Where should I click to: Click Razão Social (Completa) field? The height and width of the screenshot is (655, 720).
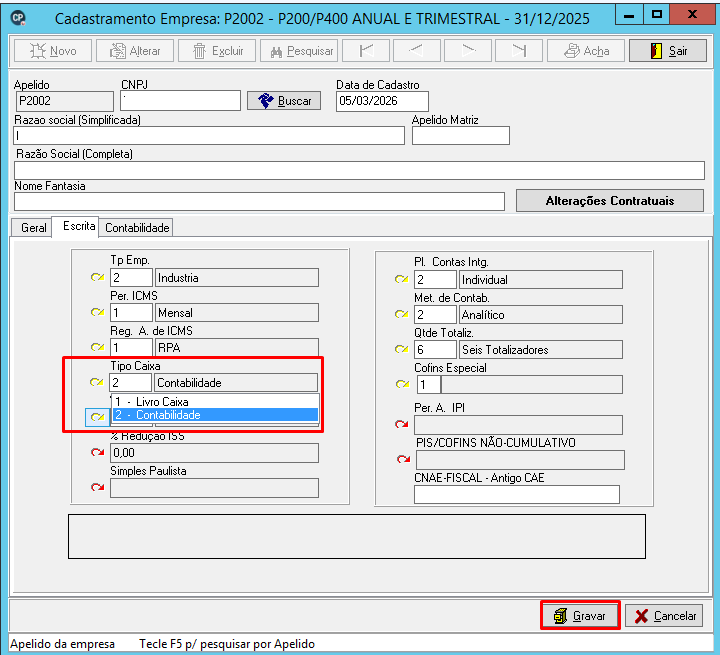click(x=360, y=170)
